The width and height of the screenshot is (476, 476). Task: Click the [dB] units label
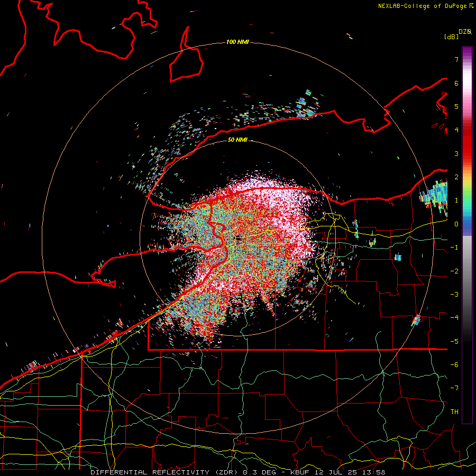(451, 37)
